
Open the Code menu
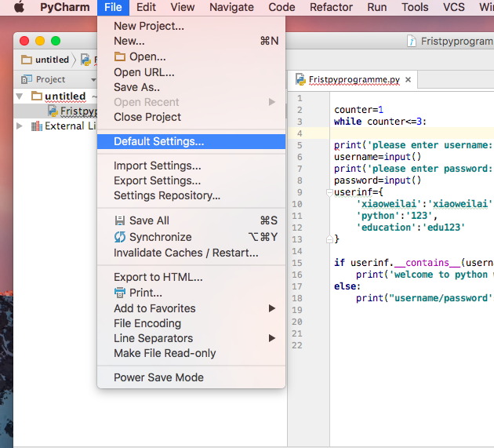282,7
